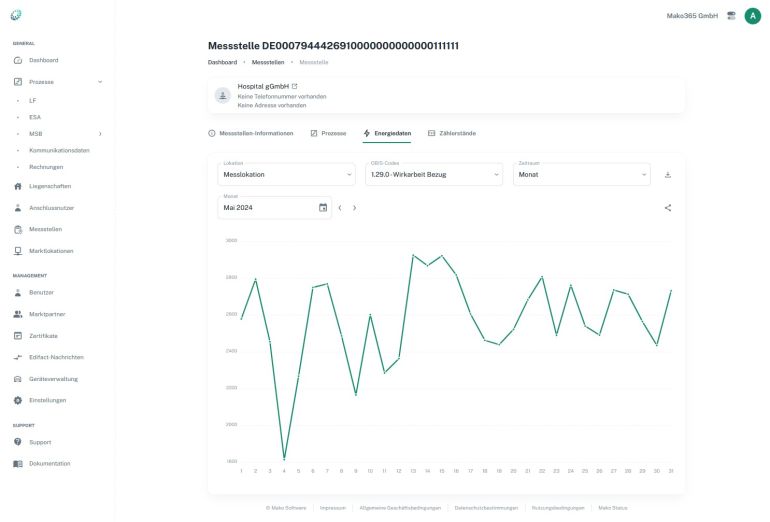
Task: Open the OBIS-Codes dropdown
Action: pyautogui.click(x=433, y=175)
